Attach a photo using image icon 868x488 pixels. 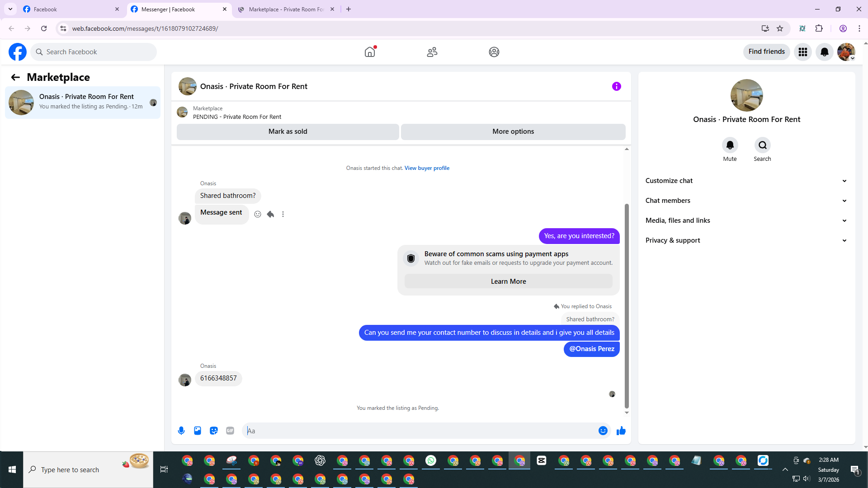[198, 431]
